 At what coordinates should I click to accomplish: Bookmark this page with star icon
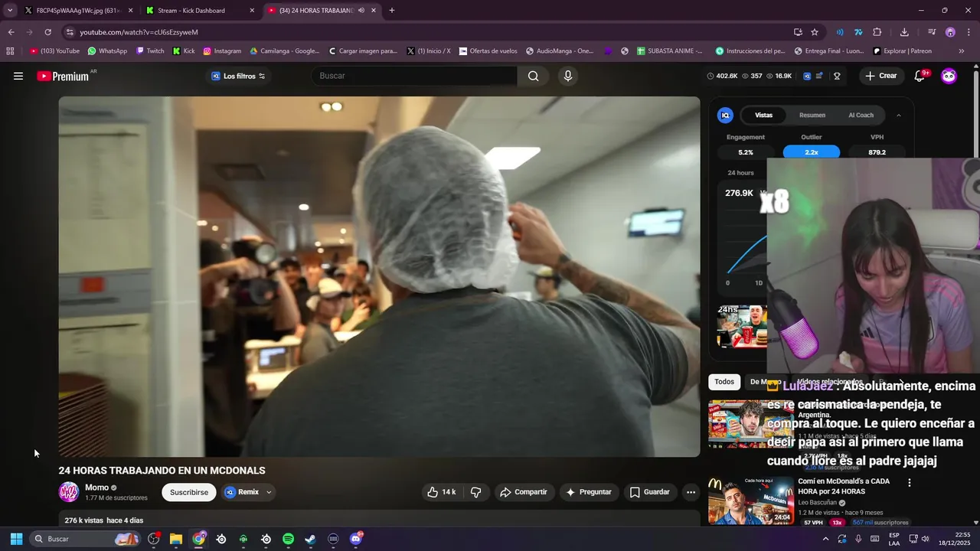pyautogui.click(x=815, y=32)
